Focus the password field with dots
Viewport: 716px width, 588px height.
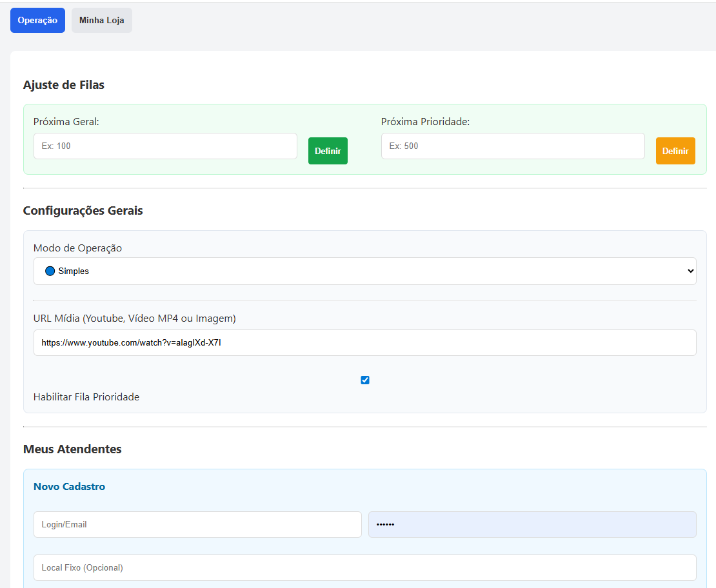tap(532, 525)
